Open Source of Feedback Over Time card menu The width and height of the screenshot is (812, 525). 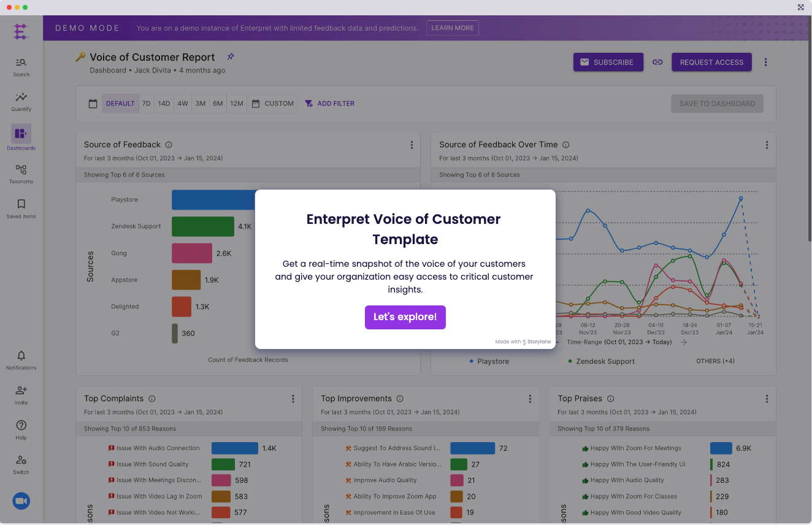pos(767,145)
